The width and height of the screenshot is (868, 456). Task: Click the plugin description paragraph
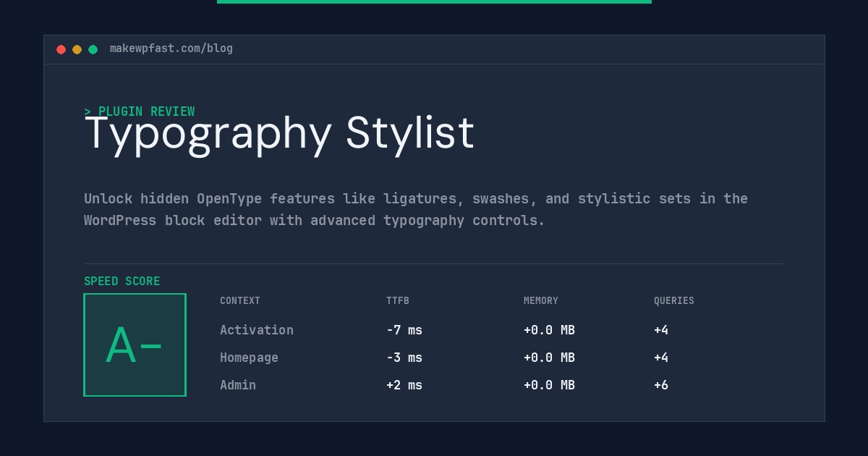[416, 209]
